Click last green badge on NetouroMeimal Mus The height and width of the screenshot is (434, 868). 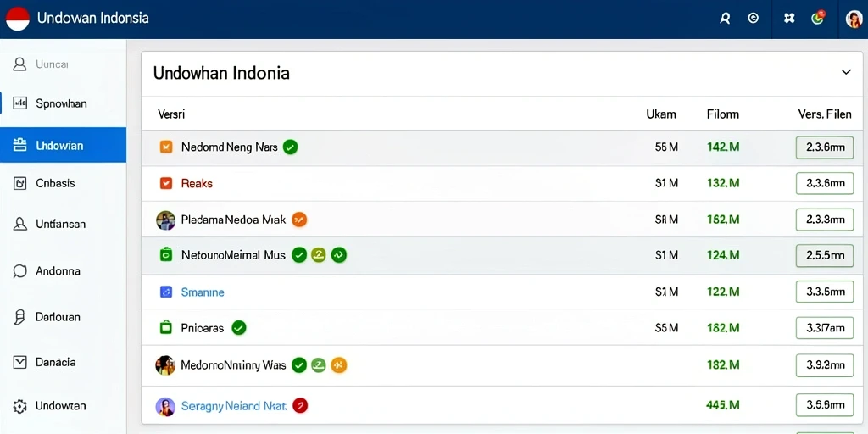click(339, 254)
